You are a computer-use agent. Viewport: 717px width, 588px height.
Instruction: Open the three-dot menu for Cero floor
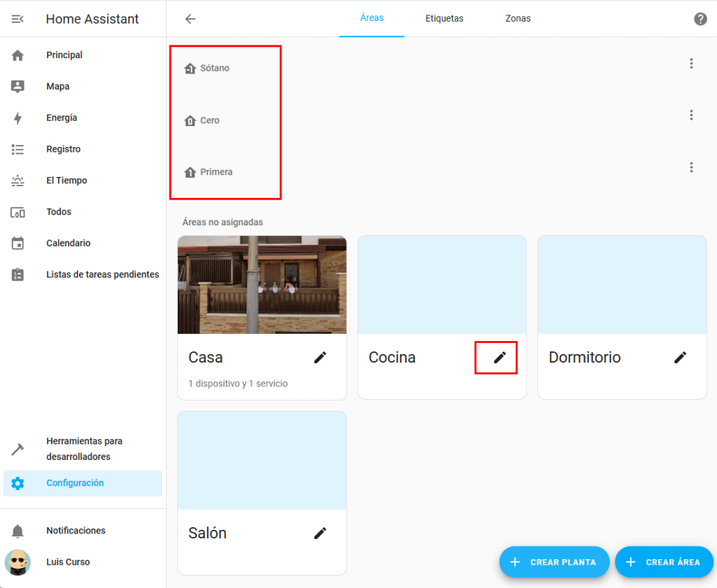691,115
